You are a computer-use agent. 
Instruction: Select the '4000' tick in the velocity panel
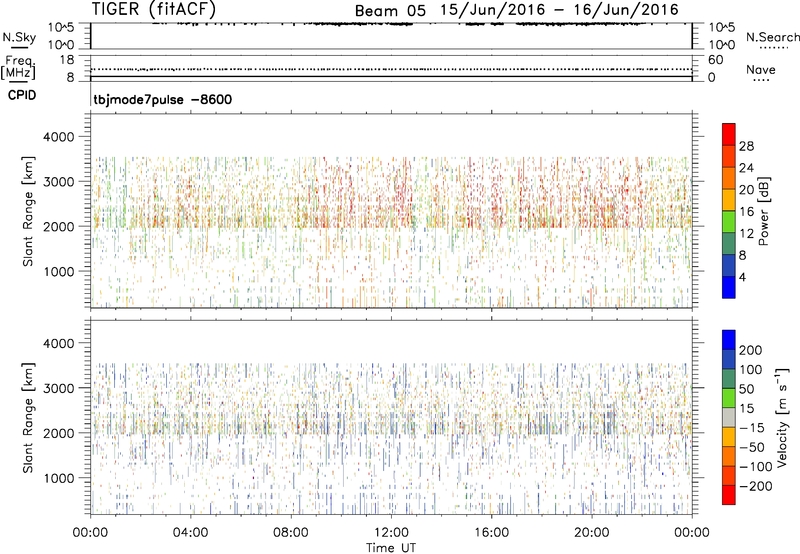[59, 343]
